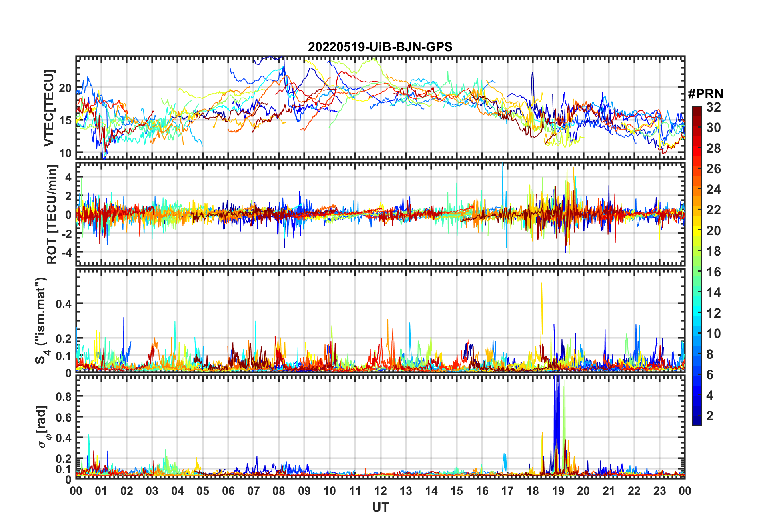Click the 01 hour label on the UT axis
The width and height of the screenshot is (761, 532).
click(x=101, y=491)
